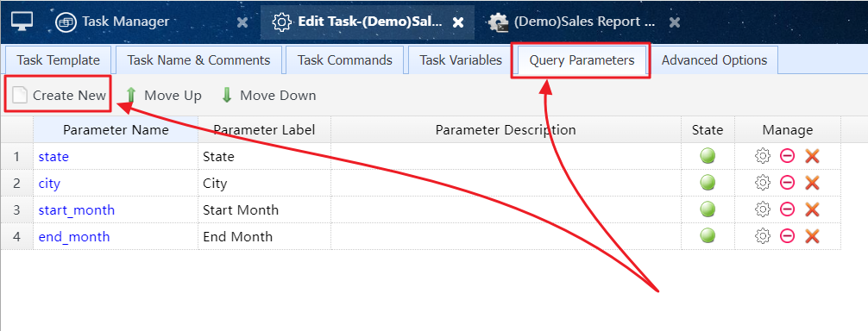Open the start_month parameter link

click(x=77, y=210)
